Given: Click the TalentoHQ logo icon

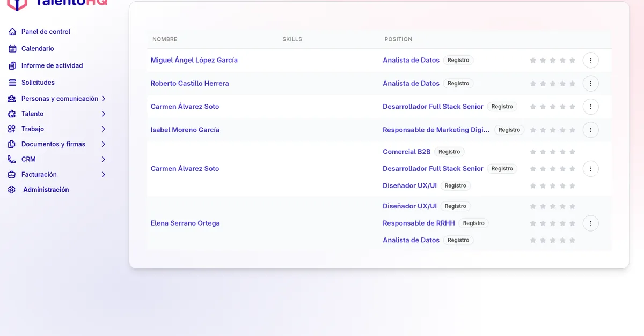Looking at the screenshot, I should (x=17, y=4).
